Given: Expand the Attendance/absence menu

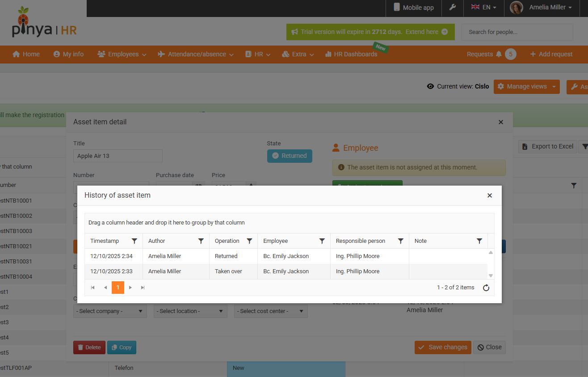Looking at the screenshot, I should (x=196, y=54).
